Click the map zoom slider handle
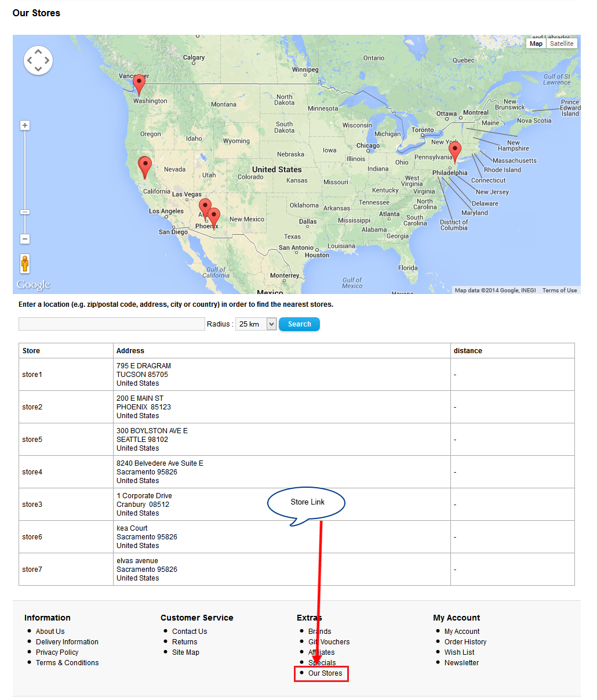The image size is (597, 700). pos(25,212)
